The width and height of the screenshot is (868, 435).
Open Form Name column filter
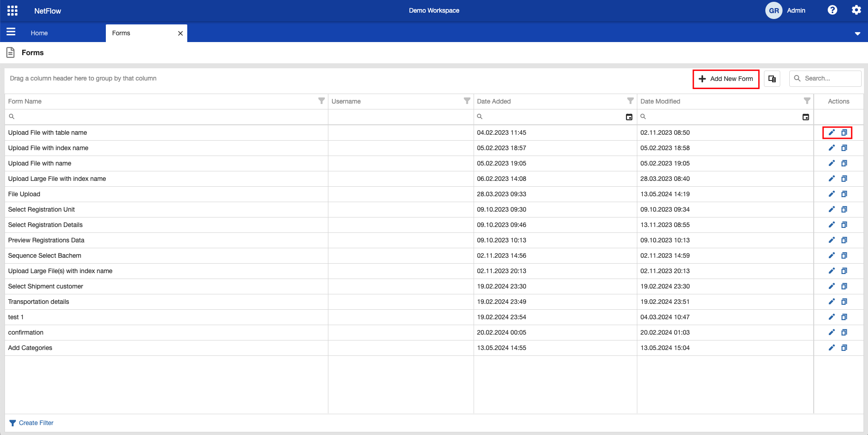coord(321,101)
